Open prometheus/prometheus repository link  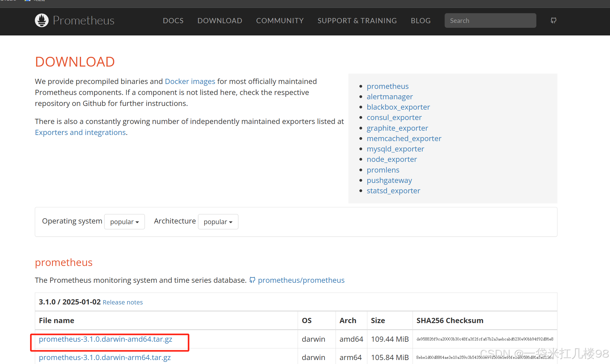coord(301,280)
